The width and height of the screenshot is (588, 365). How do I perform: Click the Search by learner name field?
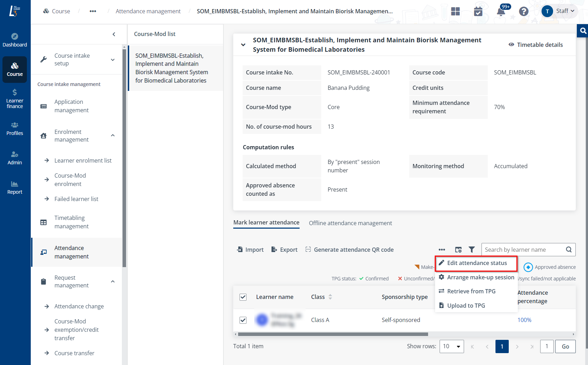click(522, 250)
